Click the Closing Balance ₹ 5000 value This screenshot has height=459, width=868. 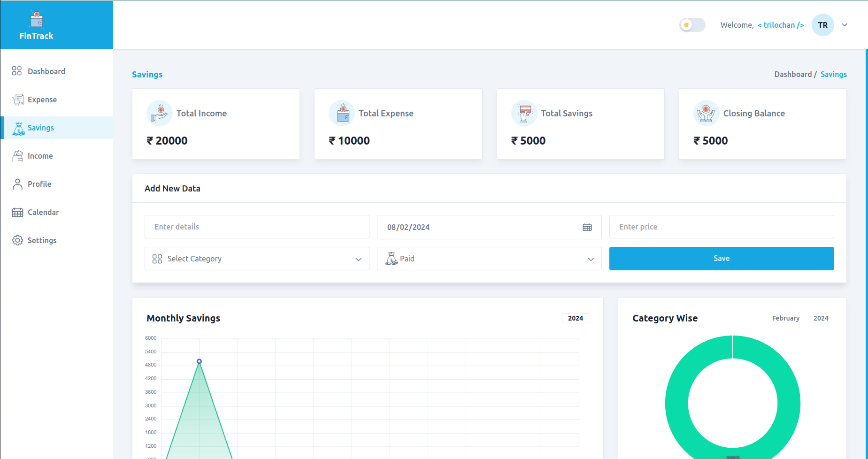(710, 141)
